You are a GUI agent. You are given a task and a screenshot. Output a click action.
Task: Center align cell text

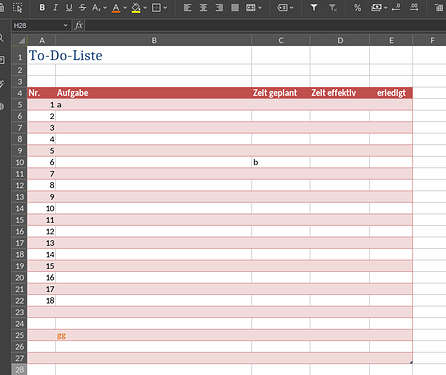tap(203, 7)
